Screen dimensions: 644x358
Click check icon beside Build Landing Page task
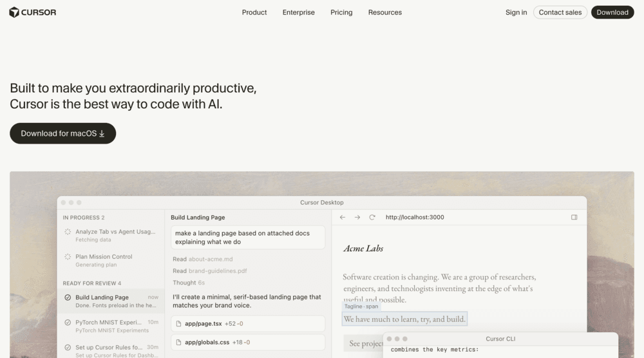pyautogui.click(x=68, y=297)
